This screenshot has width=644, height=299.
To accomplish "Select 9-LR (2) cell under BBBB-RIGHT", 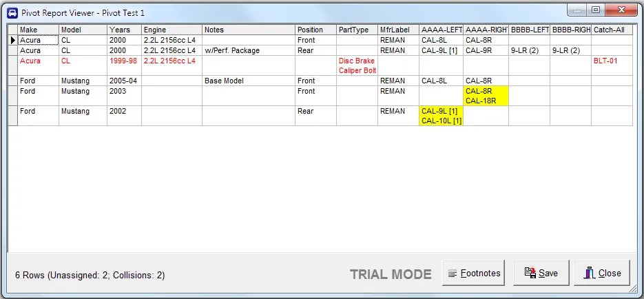I will (x=570, y=50).
